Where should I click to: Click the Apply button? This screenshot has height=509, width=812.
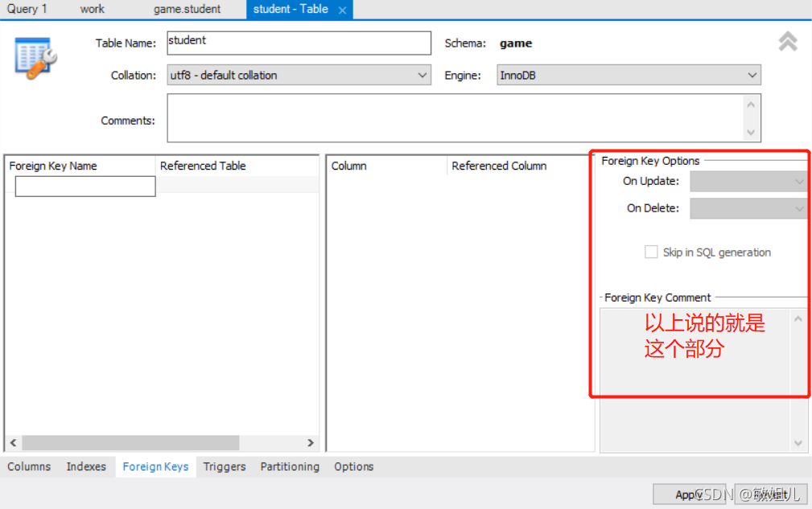[x=689, y=495]
